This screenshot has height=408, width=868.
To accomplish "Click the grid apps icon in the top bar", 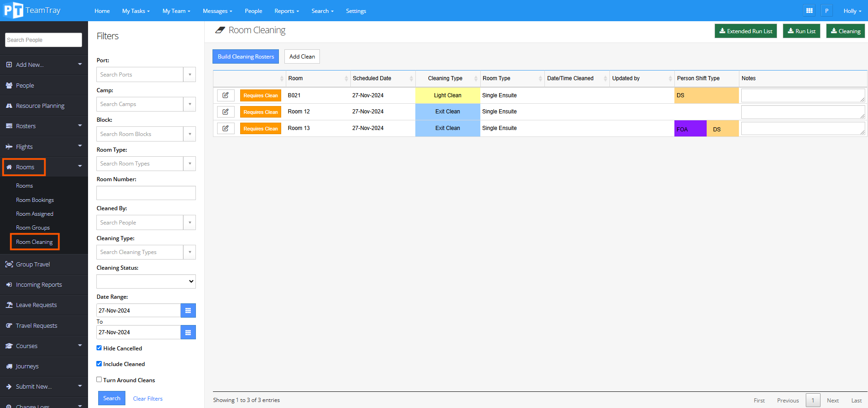I will pyautogui.click(x=809, y=11).
